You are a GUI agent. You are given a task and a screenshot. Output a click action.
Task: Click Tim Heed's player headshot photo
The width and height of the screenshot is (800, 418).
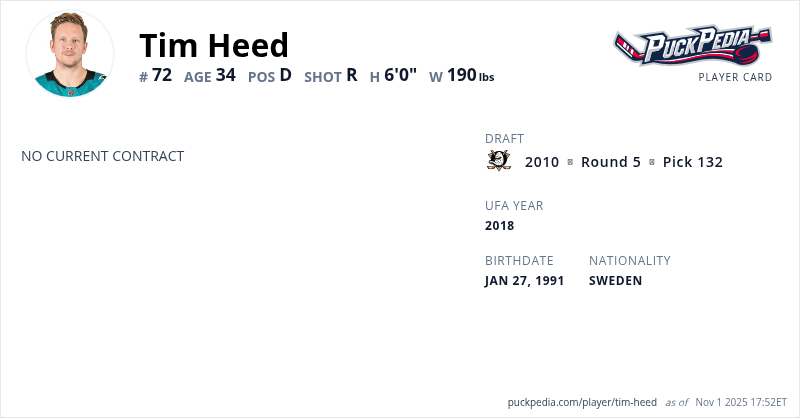pyautogui.click(x=70, y=54)
